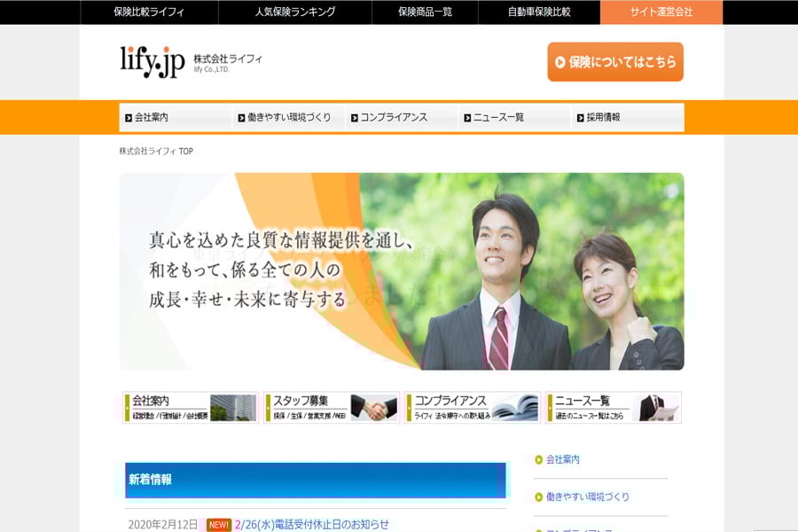The image size is (798, 532).
Task: Switch to the サイト運営会社 tab
Action: pyautogui.click(x=661, y=12)
